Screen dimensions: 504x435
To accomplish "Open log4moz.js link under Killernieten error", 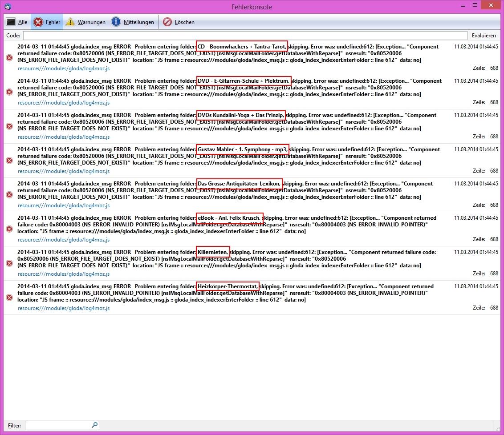I will (x=64, y=274).
